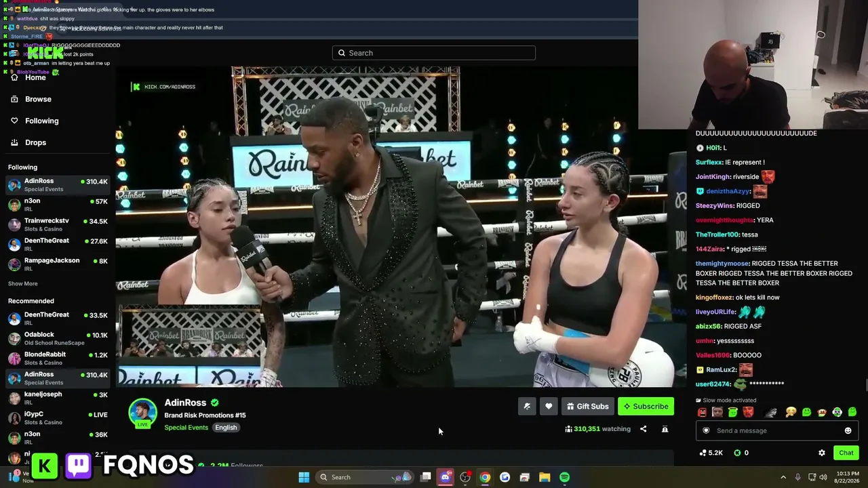Click AdinRoss streamer profile avatar

[x=142, y=413]
